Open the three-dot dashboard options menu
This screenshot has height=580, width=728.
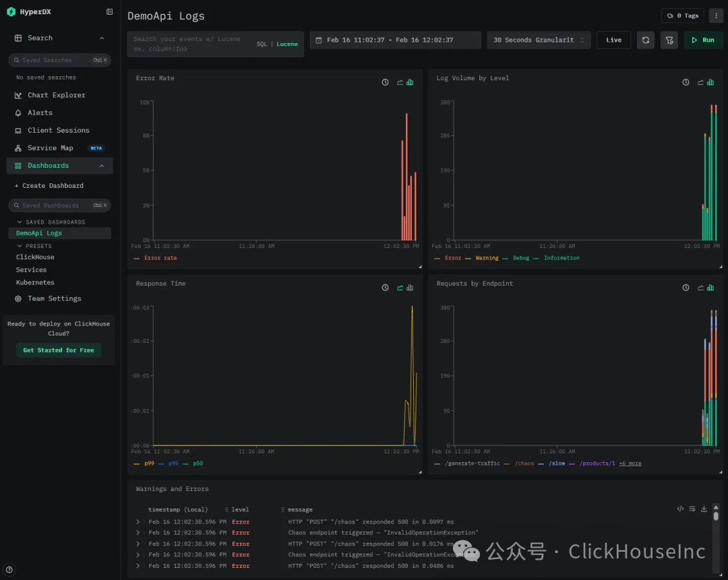click(x=716, y=15)
